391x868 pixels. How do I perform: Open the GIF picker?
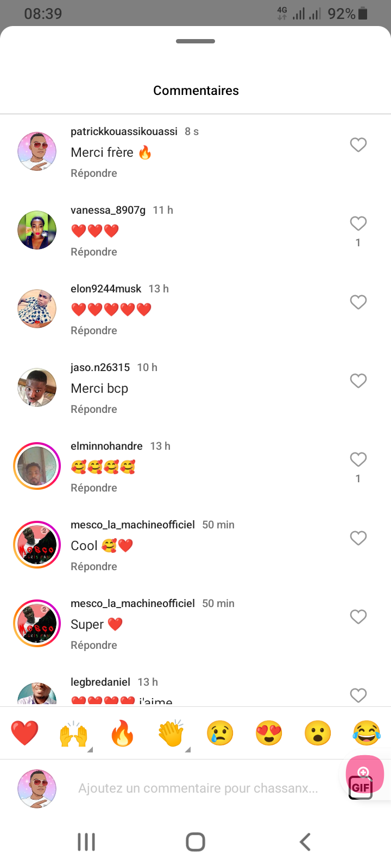(361, 787)
